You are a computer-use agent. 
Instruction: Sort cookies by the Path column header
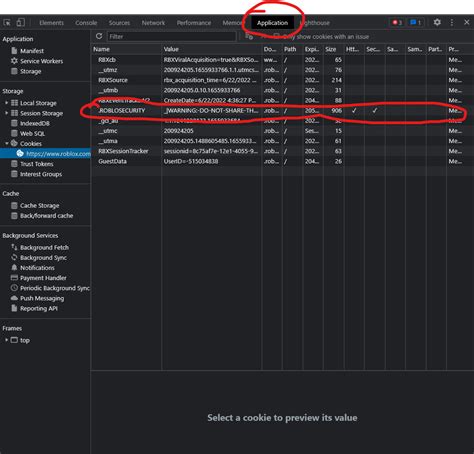(x=292, y=49)
